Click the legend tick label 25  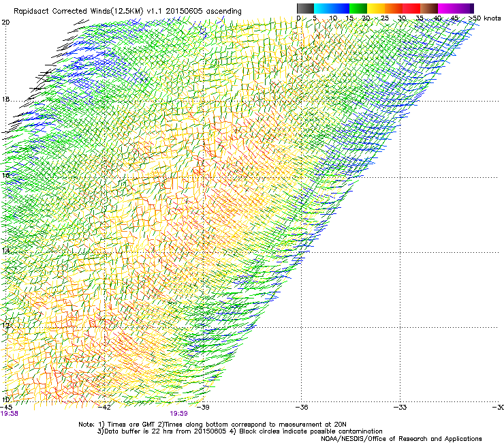(385, 18)
